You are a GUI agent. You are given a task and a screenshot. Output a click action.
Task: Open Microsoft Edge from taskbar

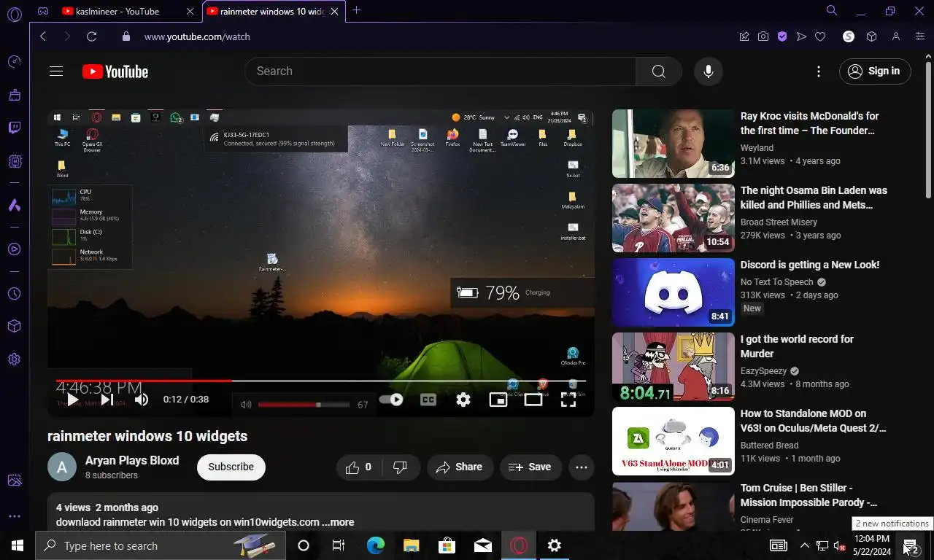click(376, 545)
